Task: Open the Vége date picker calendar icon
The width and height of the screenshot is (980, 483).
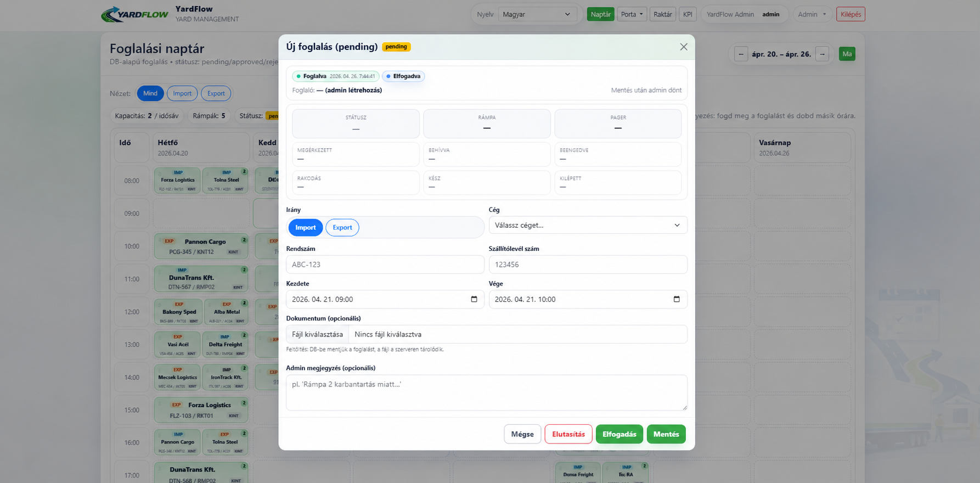Action: (677, 299)
